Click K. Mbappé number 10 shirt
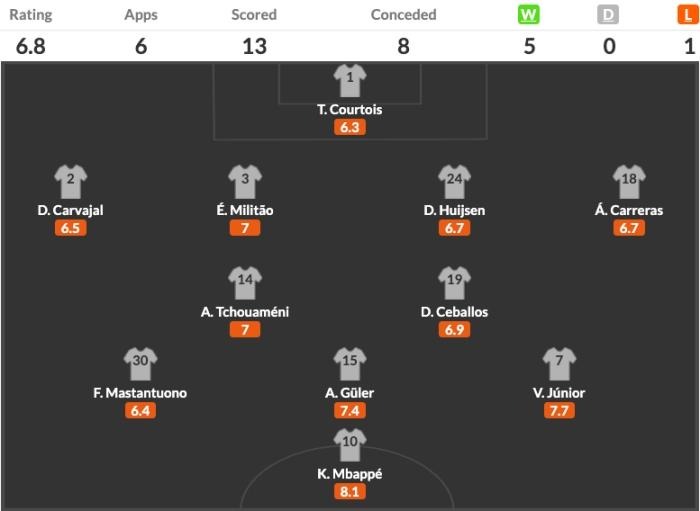Image resolution: width=700 pixels, height=511 pixels. [350, 444]
